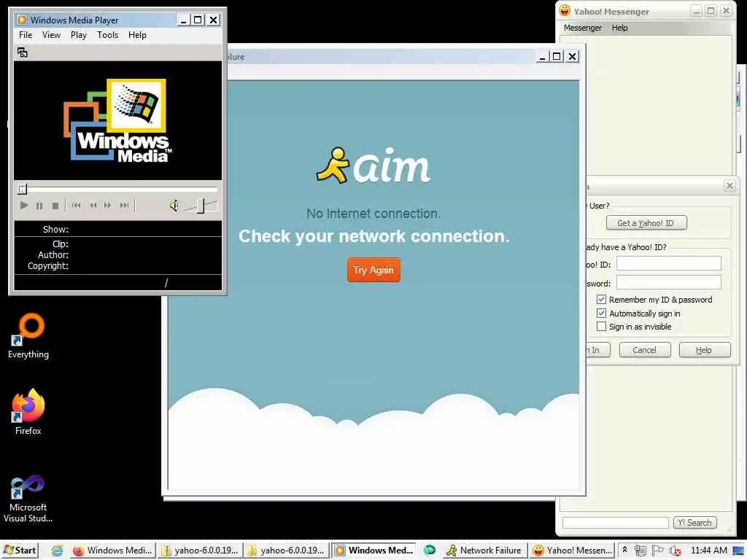The image size is (747, 560).
Task: Toggle Remember my ID & password checkbox
Action: point(602,300)
